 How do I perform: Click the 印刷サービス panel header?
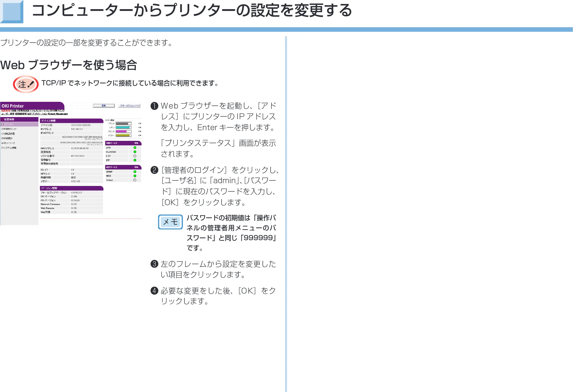click(123, 143)
